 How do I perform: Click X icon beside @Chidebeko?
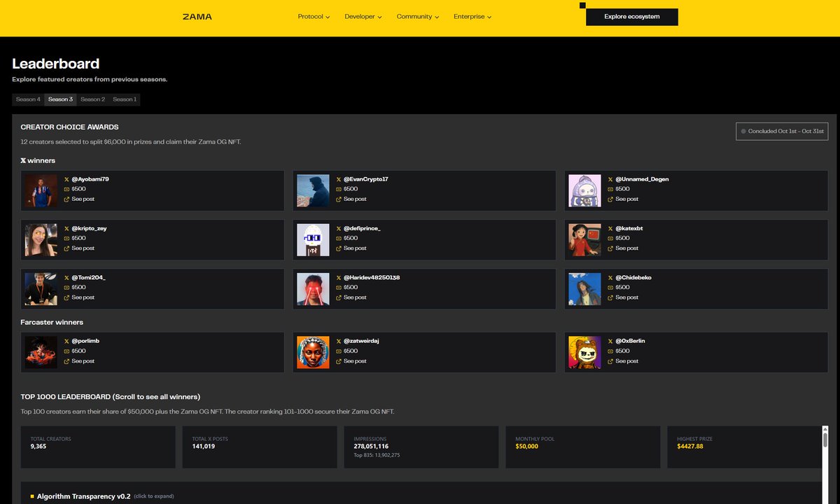(x=610, y=278)
